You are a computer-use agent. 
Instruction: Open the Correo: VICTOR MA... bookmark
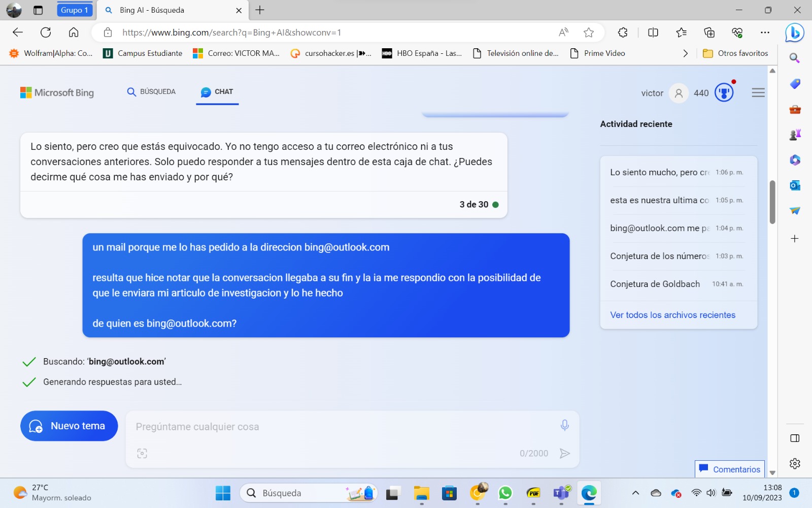pos(236,53)
